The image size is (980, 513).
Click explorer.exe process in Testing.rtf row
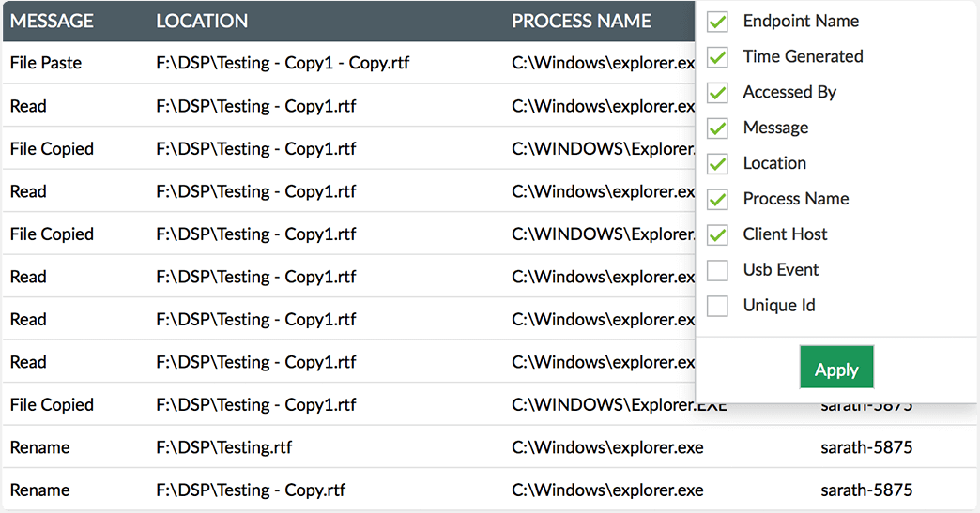(607, 447)
